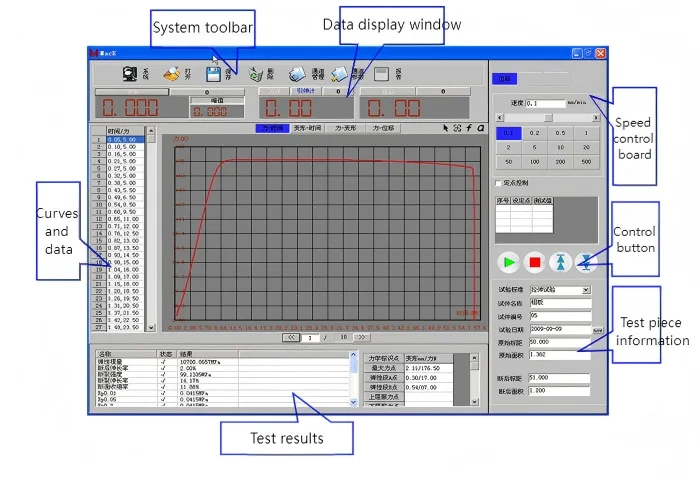Click the peak value (峰值) button
Screen dimensions: 700x480
(217, 100)
